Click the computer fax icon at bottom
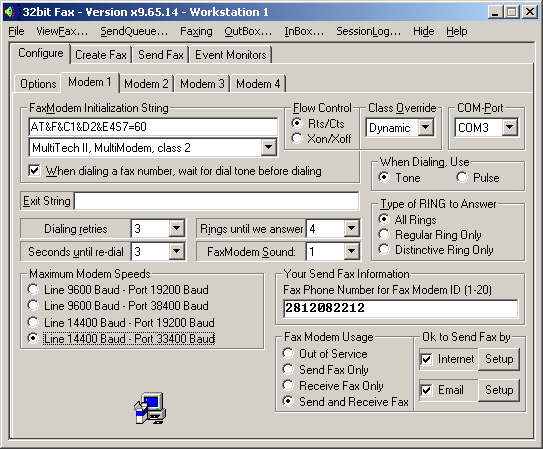 150,408
